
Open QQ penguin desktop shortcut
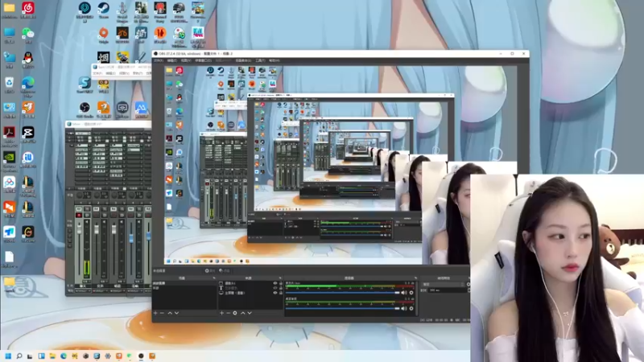pyautogui.click(x=28, y=59)
